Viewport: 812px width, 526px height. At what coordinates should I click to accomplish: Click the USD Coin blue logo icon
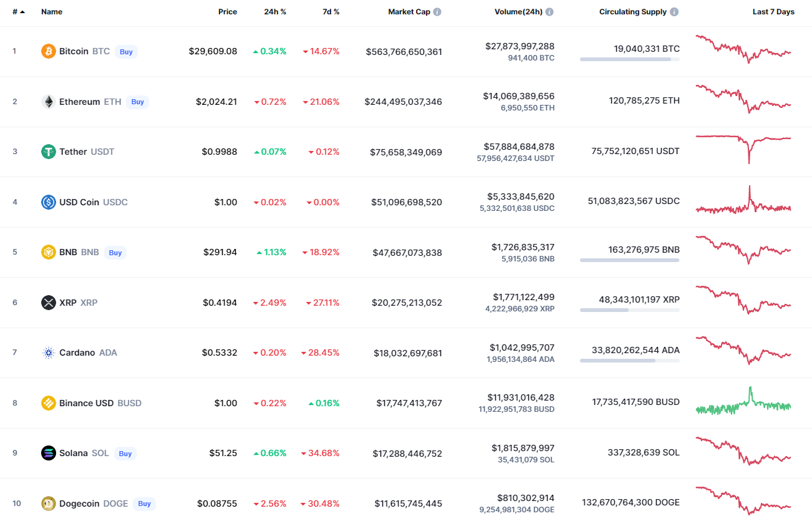(x=49, y=202)
